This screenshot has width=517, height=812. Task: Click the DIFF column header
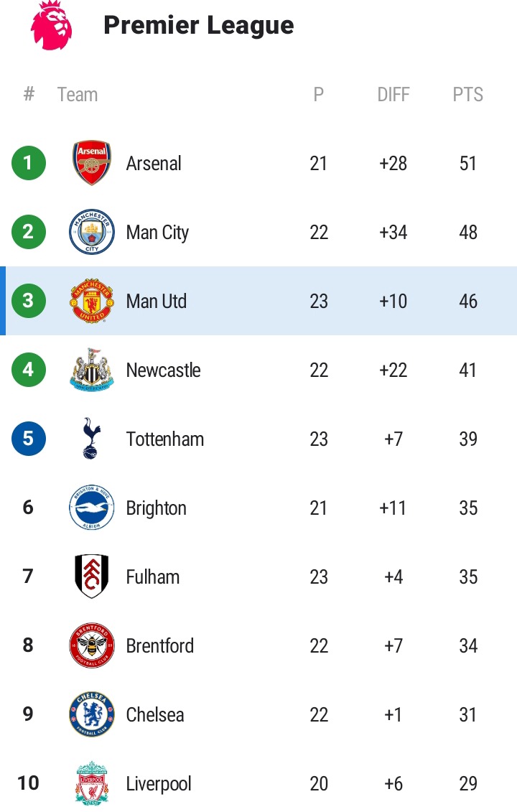coord(393,95)
